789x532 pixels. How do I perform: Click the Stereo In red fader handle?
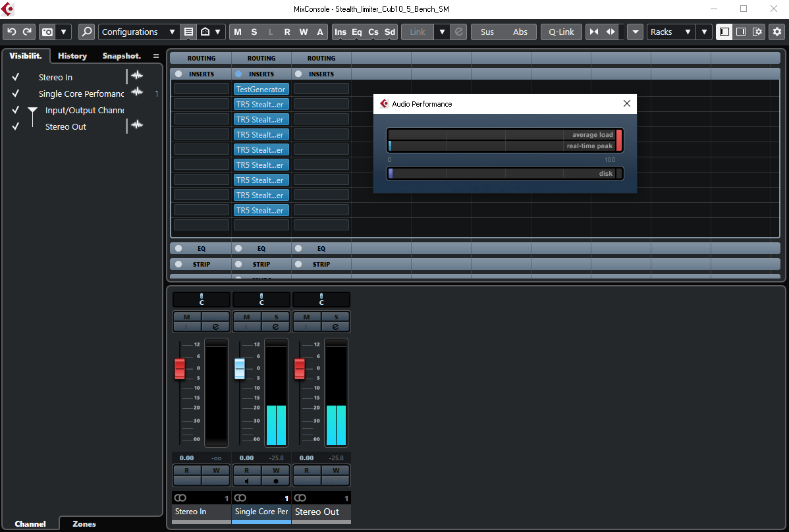180,369
